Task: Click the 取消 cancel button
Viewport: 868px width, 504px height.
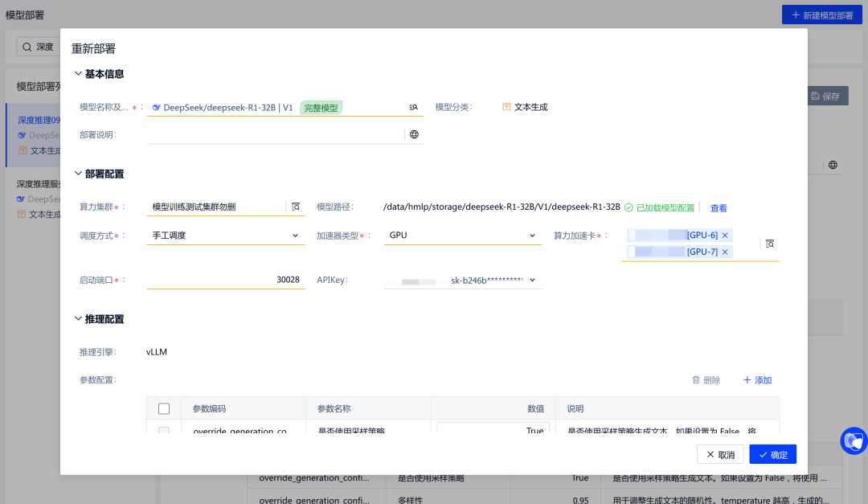Action: 720,454
